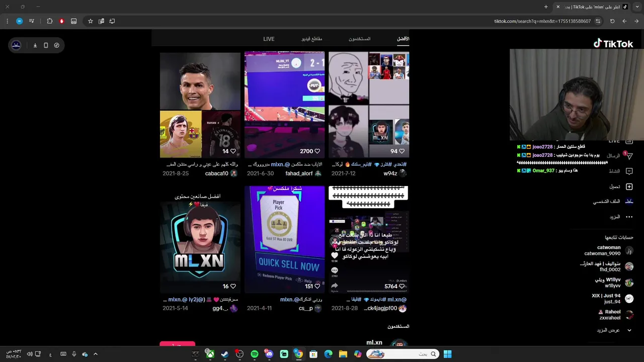Reload the page with refresh button
The image size is (644, 362).
pyautogui.click(x=612, y=21)
